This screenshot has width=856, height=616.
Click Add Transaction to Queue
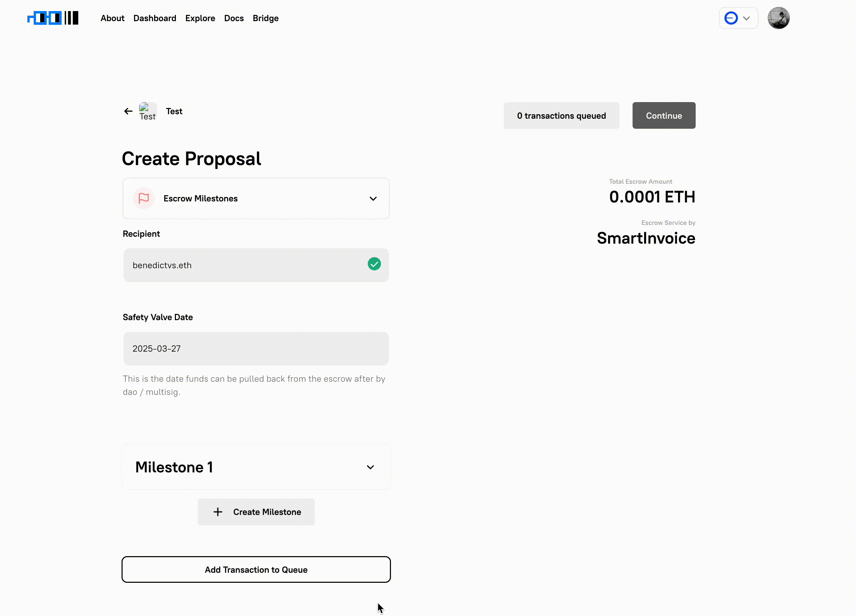pos(256,570)
